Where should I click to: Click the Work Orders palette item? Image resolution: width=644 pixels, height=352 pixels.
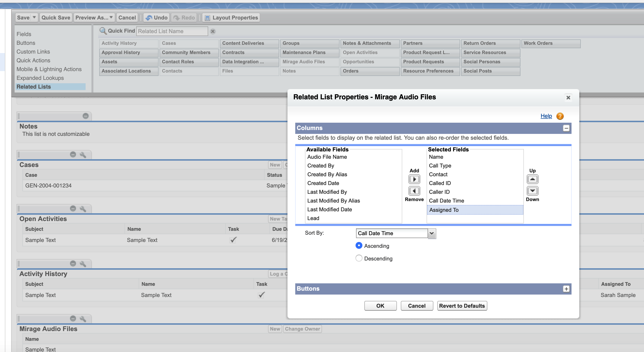pos(551,43)
